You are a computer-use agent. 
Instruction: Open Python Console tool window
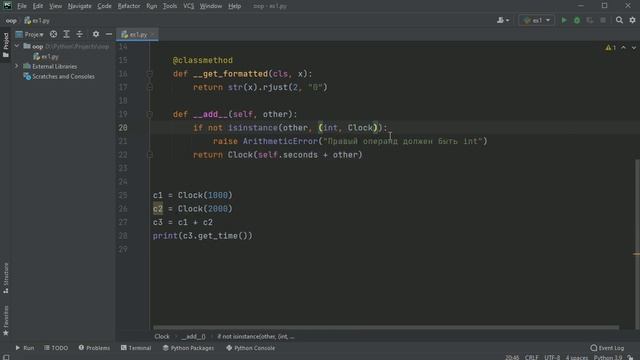point(250,348)
